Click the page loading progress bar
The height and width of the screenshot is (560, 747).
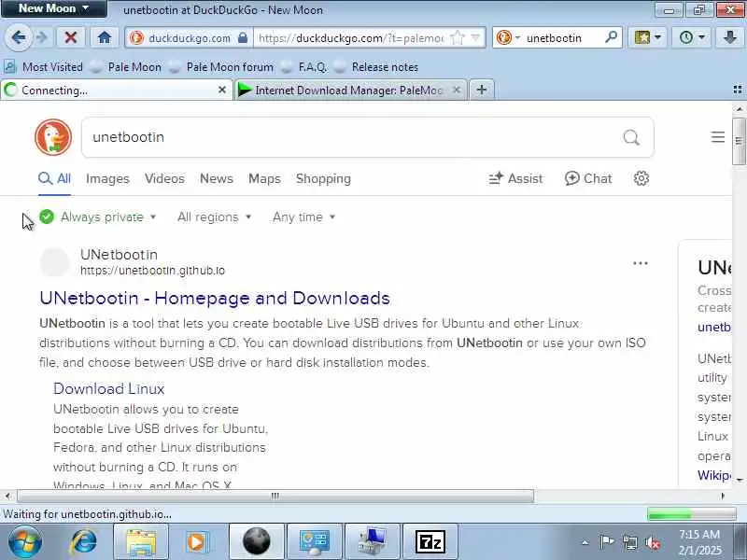pyautogui.click(x=692, y=514)
